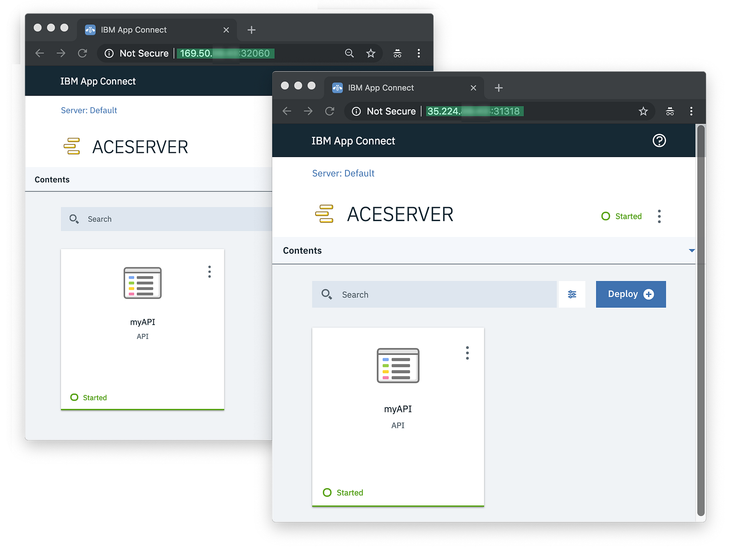
Task: Open myAPI card icon in back window
Action: click(142, 283)
